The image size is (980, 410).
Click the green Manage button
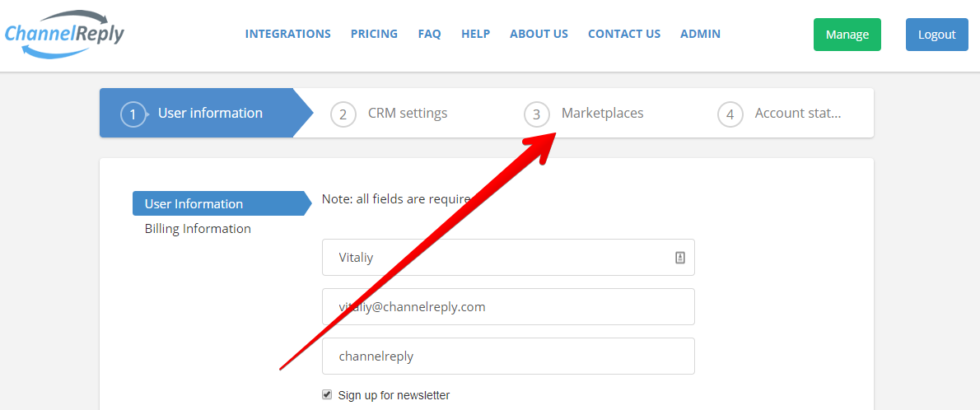[x=847, y=35]
